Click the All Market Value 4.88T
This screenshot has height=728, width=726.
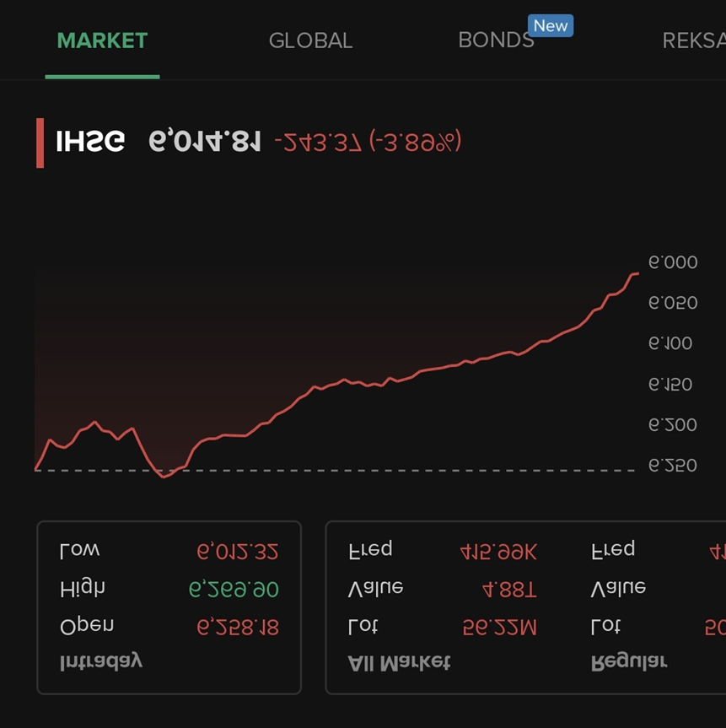click(x=509, y=590)
